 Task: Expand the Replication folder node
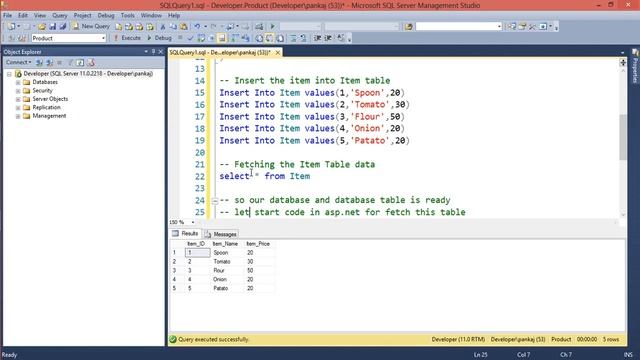tap(18, 108)
